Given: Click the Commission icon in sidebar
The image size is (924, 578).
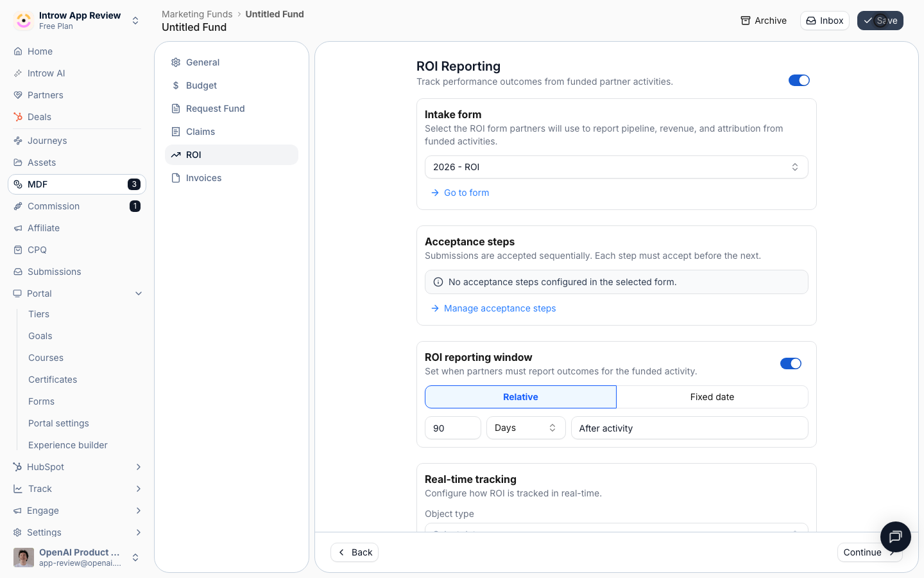Looking at the screenshot, I should pos(18,206).
